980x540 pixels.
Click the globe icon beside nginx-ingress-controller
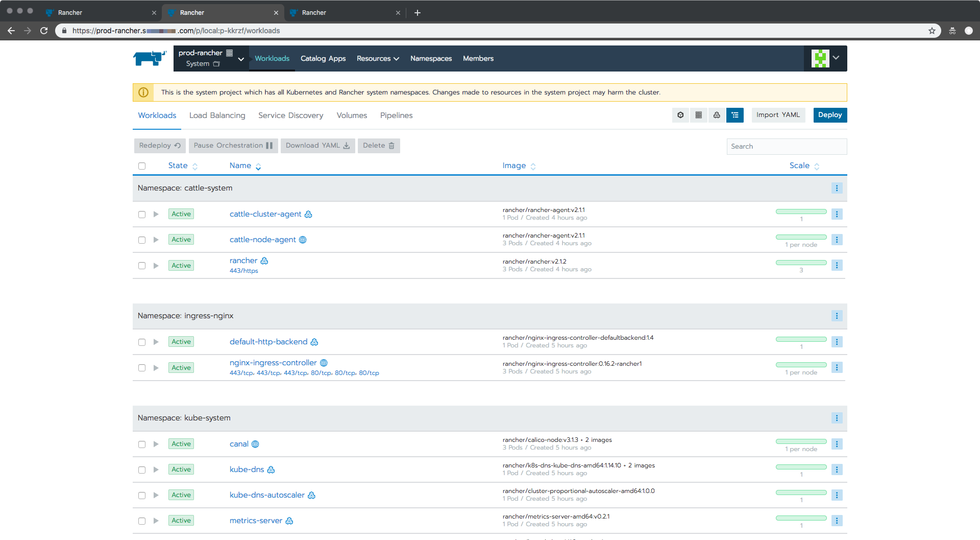pos(324,363)
